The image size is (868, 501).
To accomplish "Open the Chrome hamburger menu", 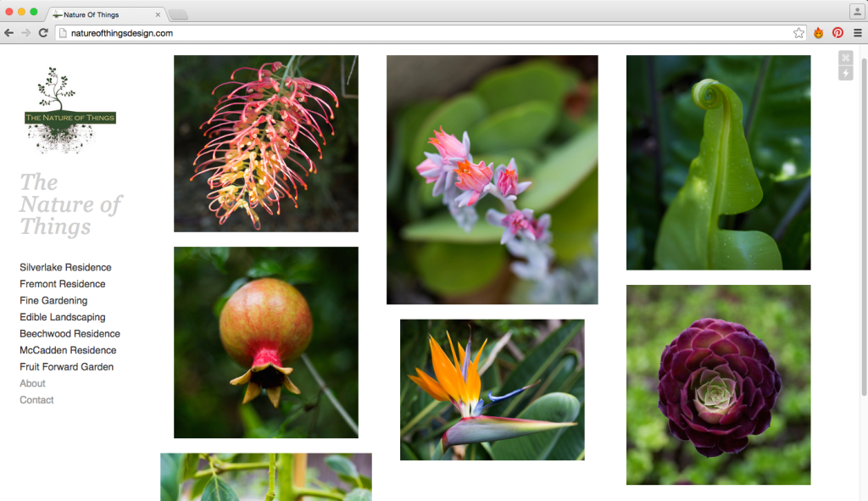I will point(855,32).
